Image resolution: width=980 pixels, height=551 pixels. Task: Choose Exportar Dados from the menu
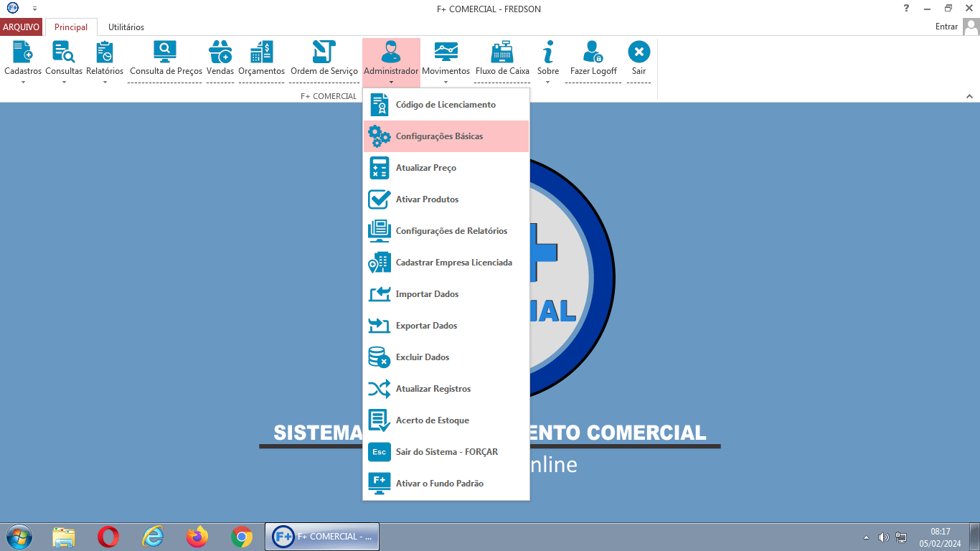pyautogui.click(x=446, y=326)
